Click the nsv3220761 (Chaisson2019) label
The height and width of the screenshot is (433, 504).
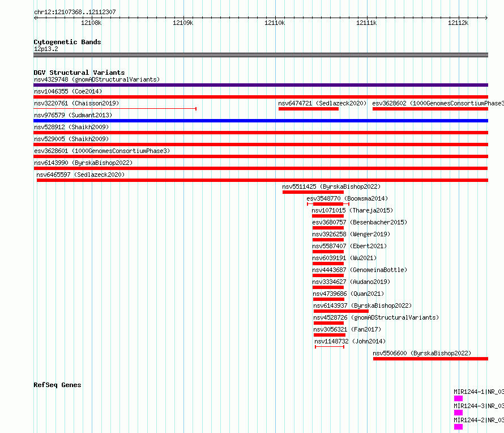76,103
